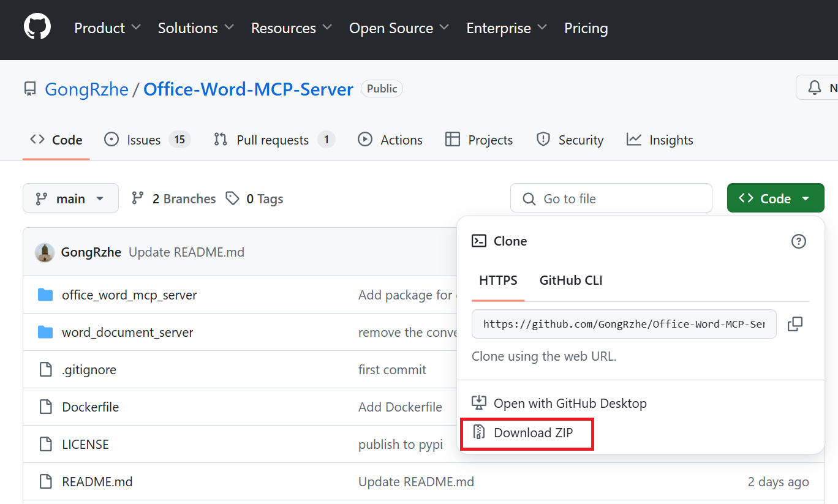Open the Actions tab
This screenshot has height=504, width=838.
coord(390,140)
